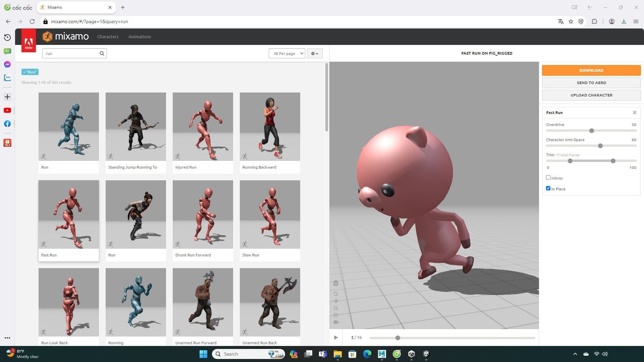Click the reset camera icon in viewport
Image resolution: width=644 pixels, height=362 pixels.
[336, 315]
